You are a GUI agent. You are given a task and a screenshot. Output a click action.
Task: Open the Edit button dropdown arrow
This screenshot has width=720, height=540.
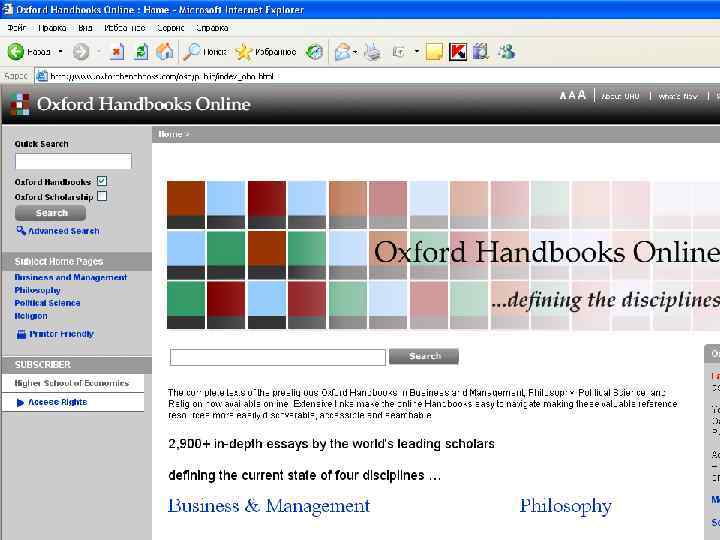pos(416,51)
